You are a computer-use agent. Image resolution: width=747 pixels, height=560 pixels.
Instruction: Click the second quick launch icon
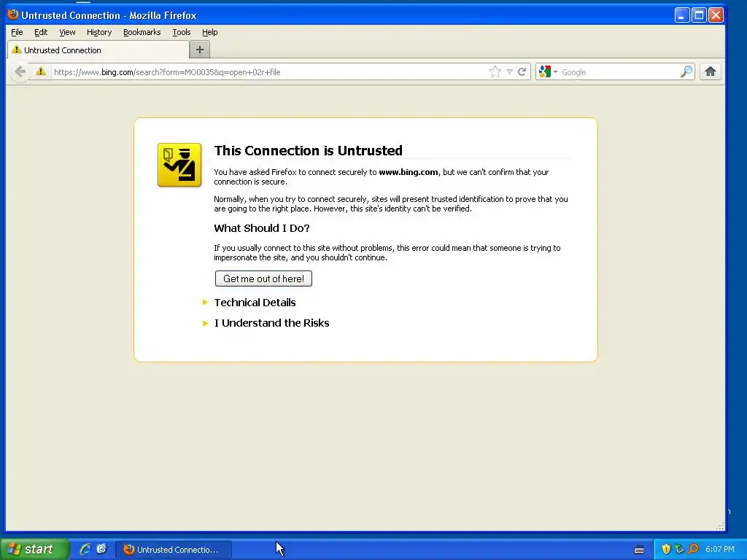tap(102, 549)
